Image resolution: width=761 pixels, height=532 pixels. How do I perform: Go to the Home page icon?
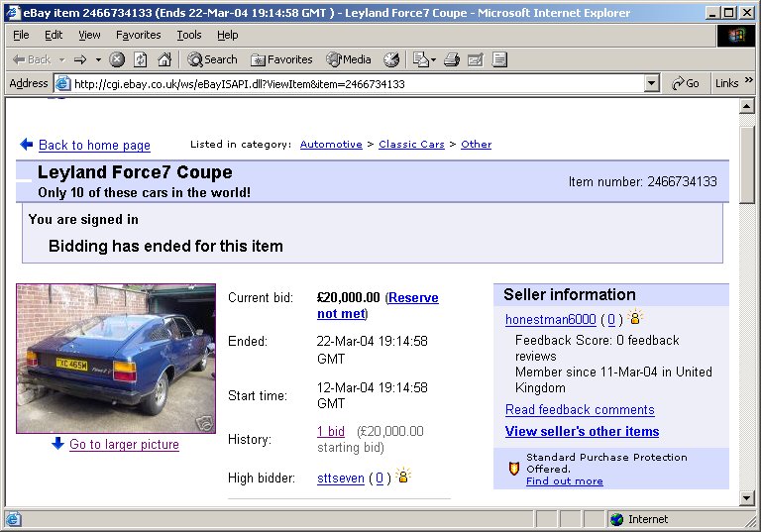click(x=164, y=59)
